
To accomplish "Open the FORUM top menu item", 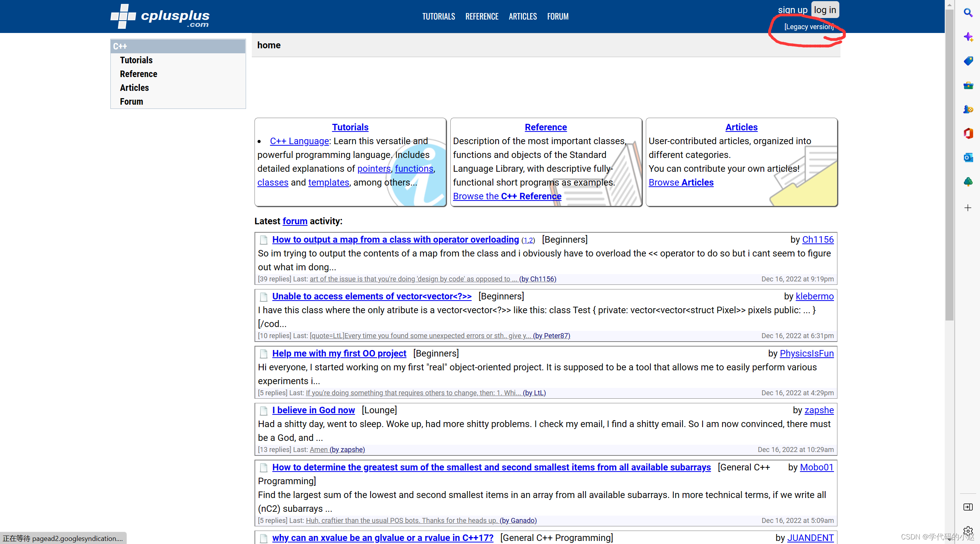I will click(558, 16).
